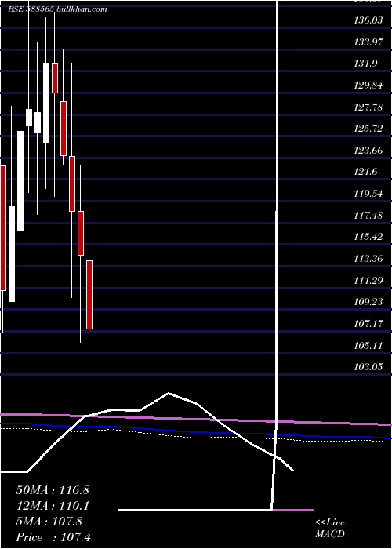Viewport: 392px width, 549px height.
Task: Select the 5MA : 107.8 legend entry
Action: 49,522
